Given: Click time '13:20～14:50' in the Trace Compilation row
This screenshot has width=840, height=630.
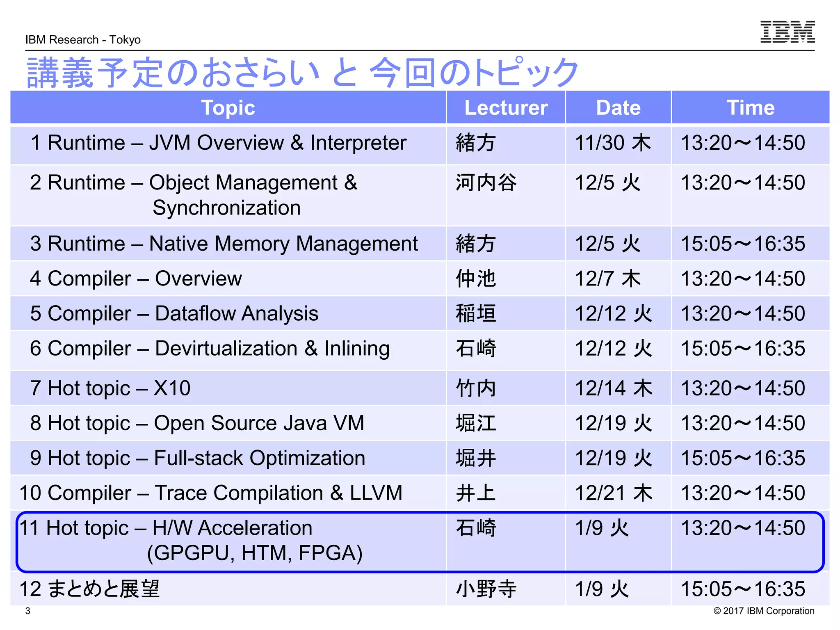Looking at the screenshot, I should (x=743, y=493).
